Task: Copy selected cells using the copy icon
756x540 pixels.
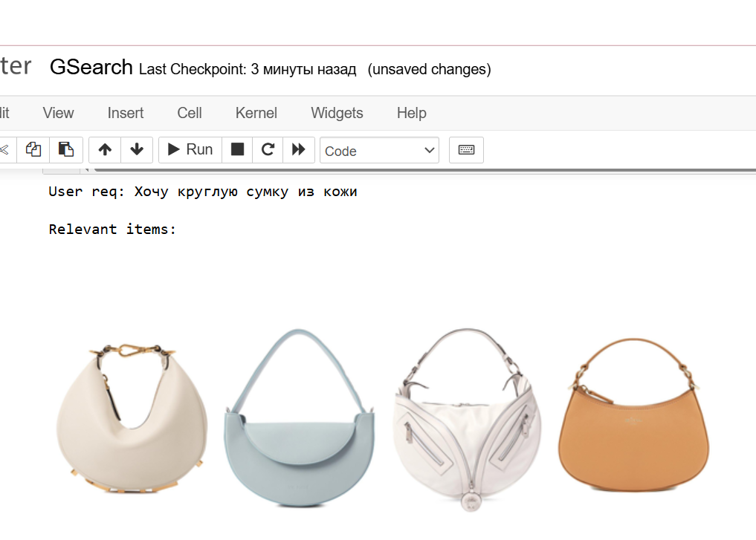Action: pyautogui.click(x=33, y=149)
